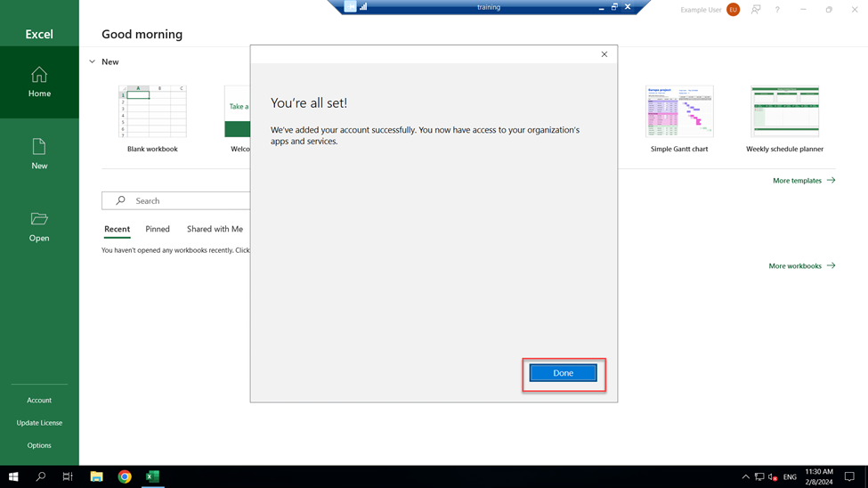868x488 pixels.
Task: Select the Blank workbook template
Action: click(x=152, y=112)
